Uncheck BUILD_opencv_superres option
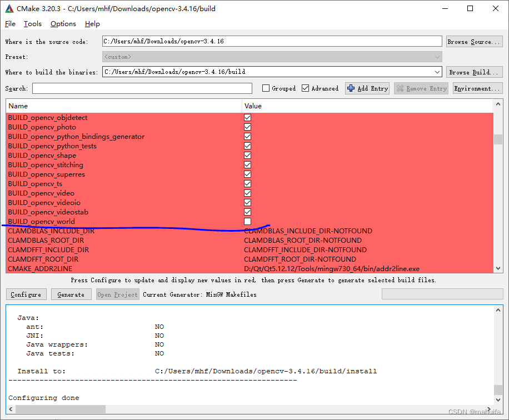The height and width of the screenshot is (420, 509). click(247, 174)
